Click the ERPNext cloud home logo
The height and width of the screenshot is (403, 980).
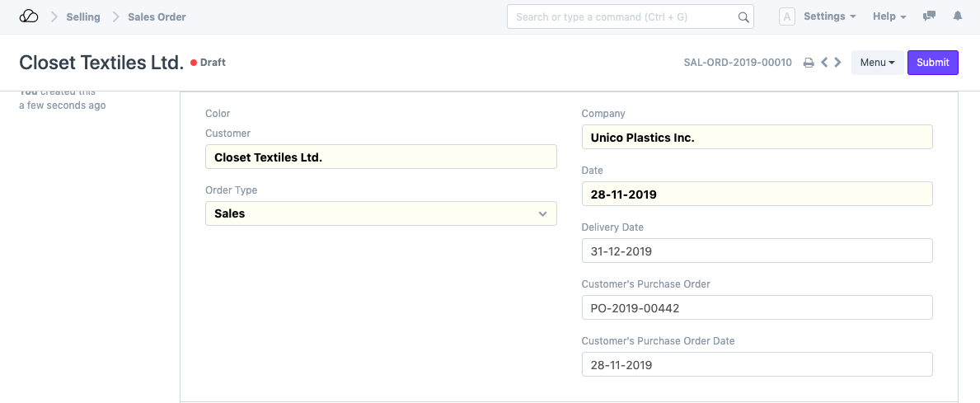point(29,16)
